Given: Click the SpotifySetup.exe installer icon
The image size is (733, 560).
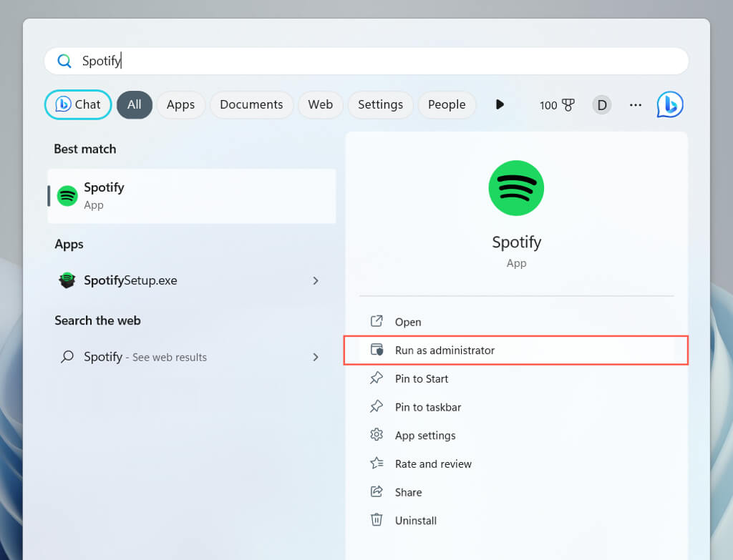Looking at the screenshot, I should tap(67, 280).
